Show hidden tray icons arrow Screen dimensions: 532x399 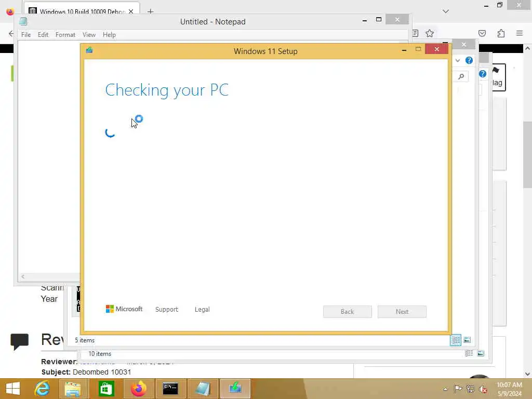click(445, 389)
